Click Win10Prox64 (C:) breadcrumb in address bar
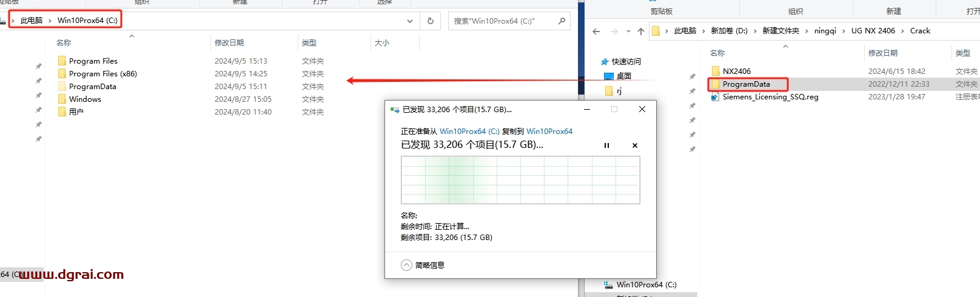The height and width of the screenshot is (297, 980). (87, 21)
